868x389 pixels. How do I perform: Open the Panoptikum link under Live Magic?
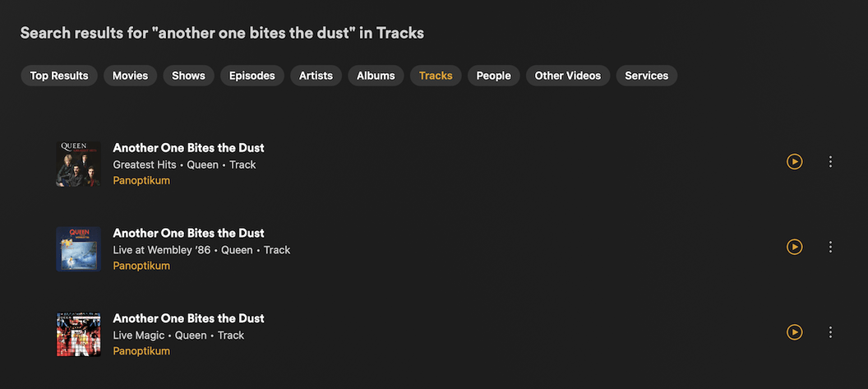(x=141, y=351)
